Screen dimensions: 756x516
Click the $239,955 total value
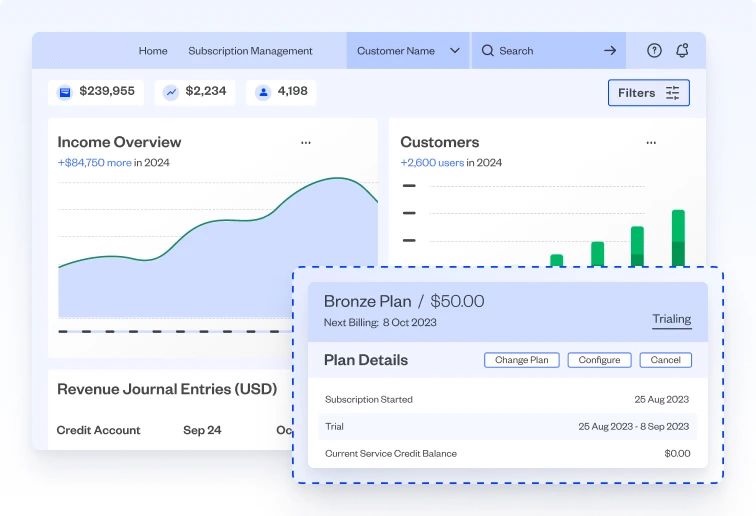[107, 91]
